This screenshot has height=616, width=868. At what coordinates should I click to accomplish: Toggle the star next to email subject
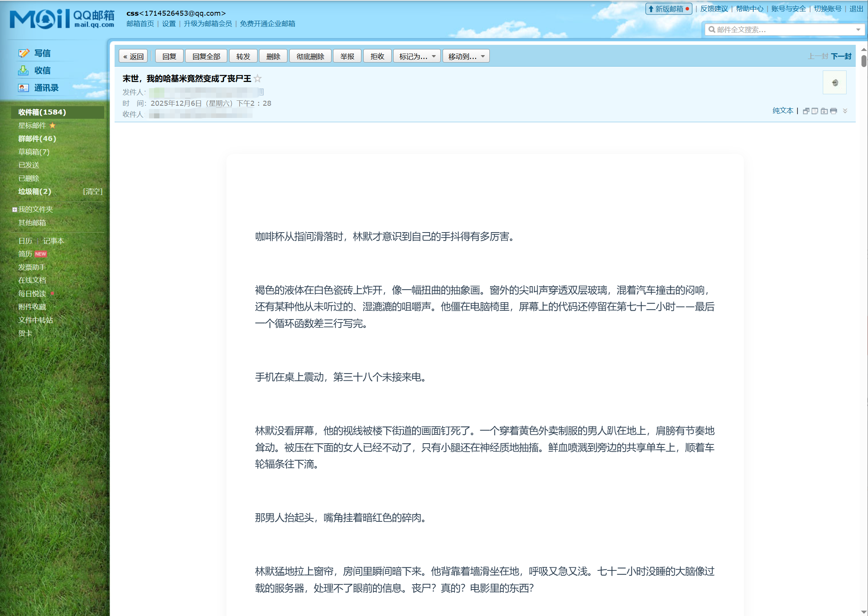tap(258, 79)
